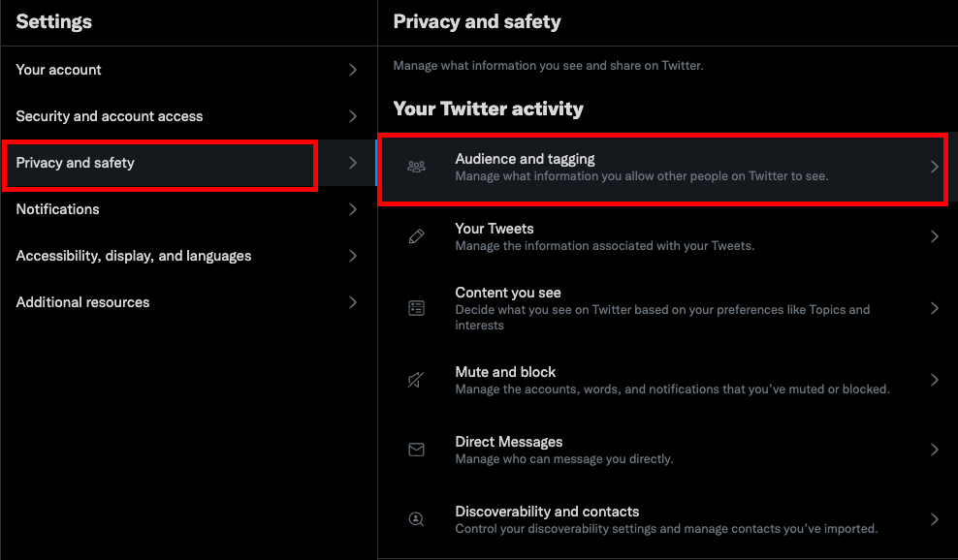The height and width of the screenshot is (560, 958).
Task: Open the Notifications settings section
Action: pyautogui.click(x=189, y=209)
